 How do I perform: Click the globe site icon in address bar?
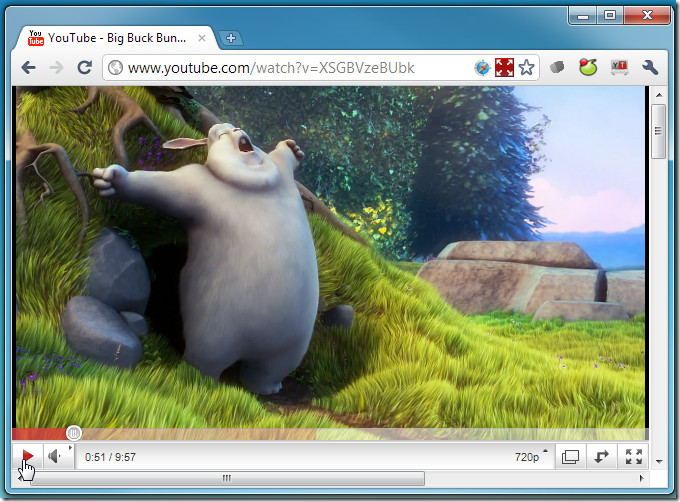click(115, 68)
